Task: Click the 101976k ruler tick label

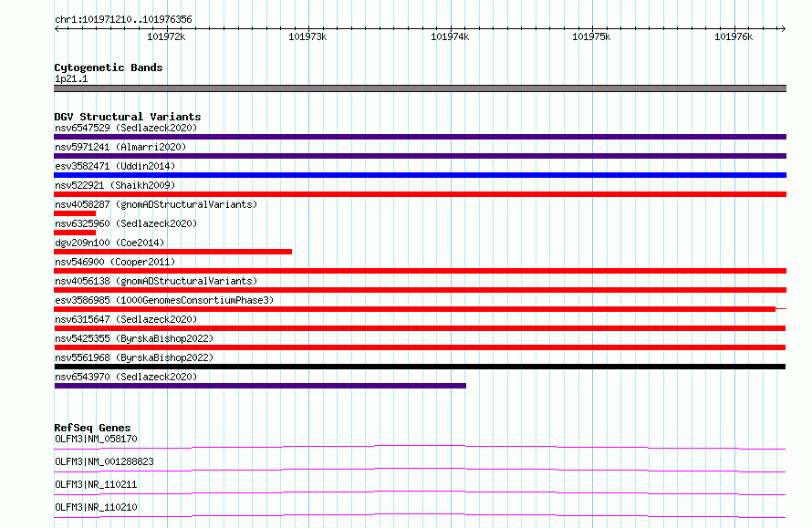Action: pyautogui.click(x=734, y=36)
